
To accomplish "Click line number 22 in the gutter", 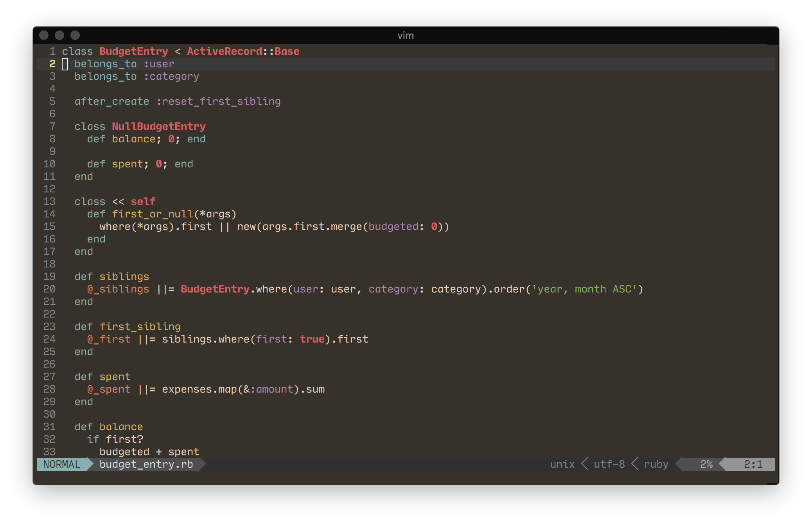I will [x=49, y=314].
